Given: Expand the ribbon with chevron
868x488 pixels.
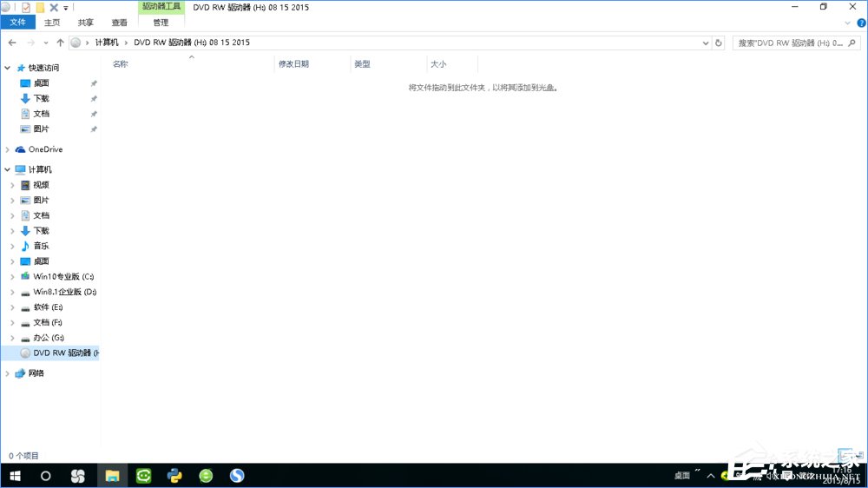Looking at the screenshot, I should [847, 23].
